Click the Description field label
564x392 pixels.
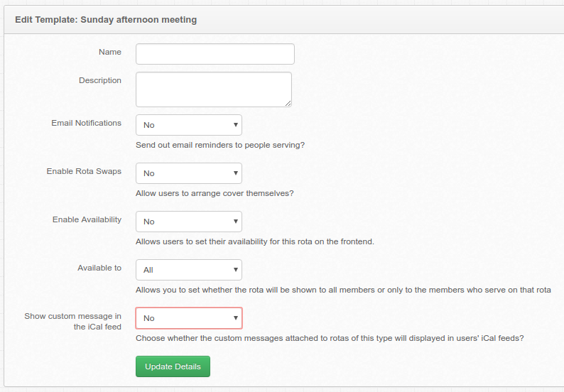coord(100,80)
